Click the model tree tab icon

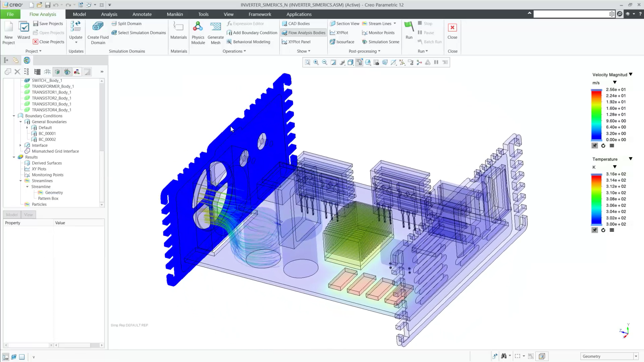[x=6, y=60]
